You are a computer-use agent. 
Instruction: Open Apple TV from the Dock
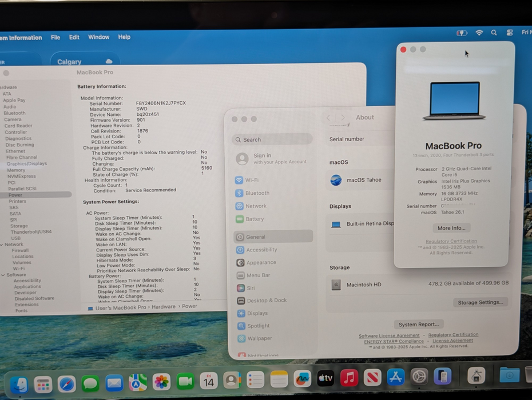coord(325,378)
